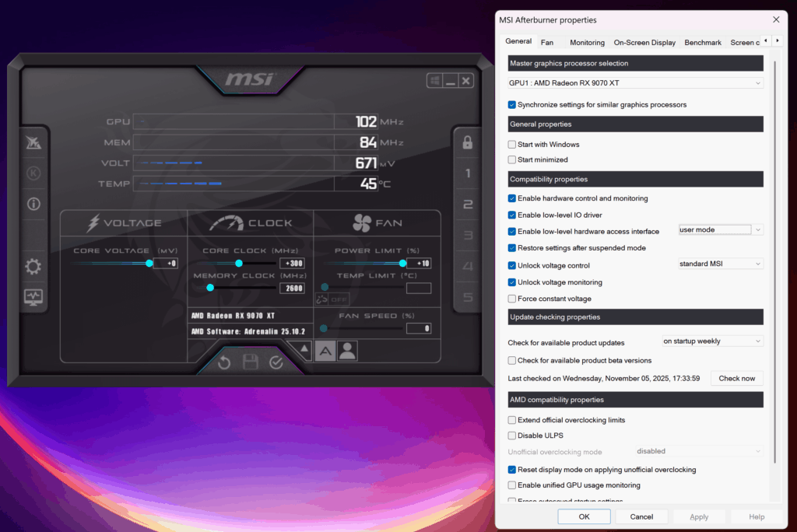This screenshot has width=797, height=532.
Task: Click the Core Voltage slider handle
Action: click(x=149, y=263)
